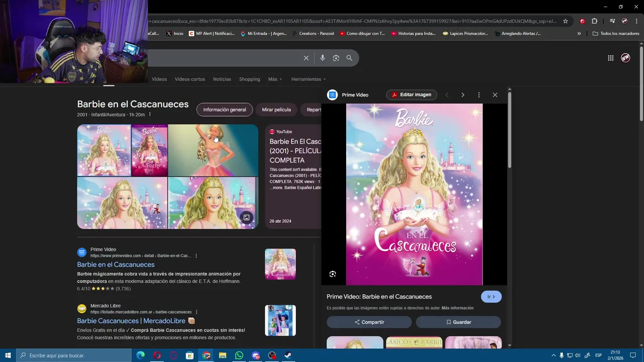644x362 pixels.
Task: Open the Prime Video result thumbnail
Action: [x=280, y=264]
